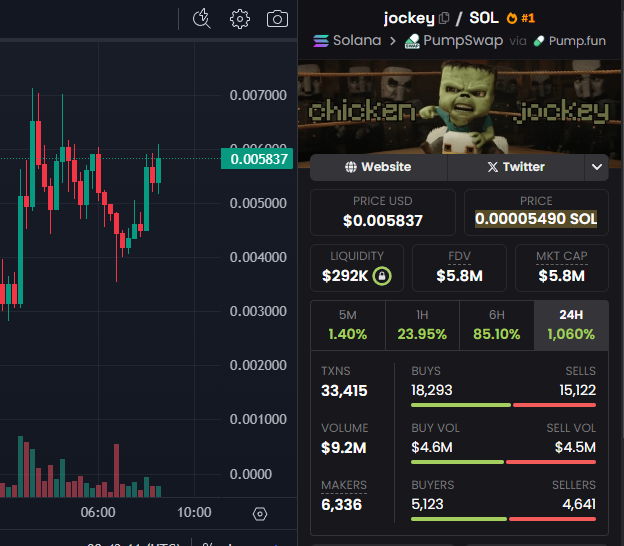Click the PRICE USD $0.005837 box
The image size is (624, 546).
click(x=383, y=213)
